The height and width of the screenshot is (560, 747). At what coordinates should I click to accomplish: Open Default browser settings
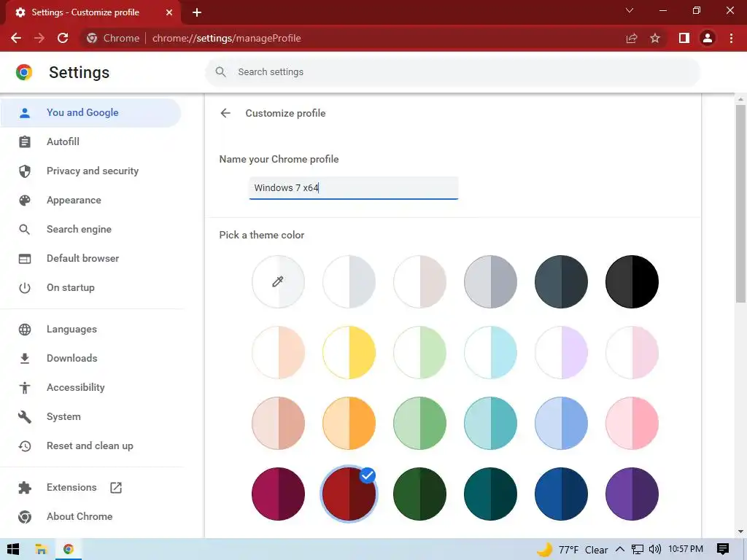[83, 258]
